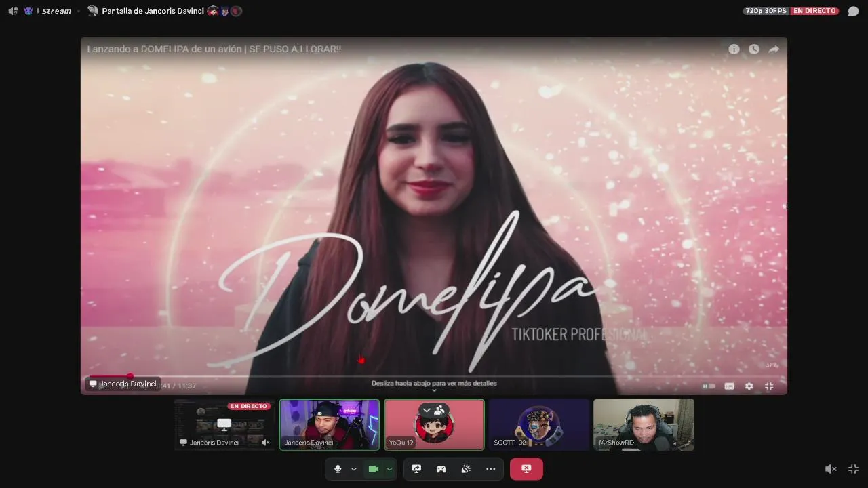
Task: Click the 720p 30FPS quality badge
Action: pos(766,11)
